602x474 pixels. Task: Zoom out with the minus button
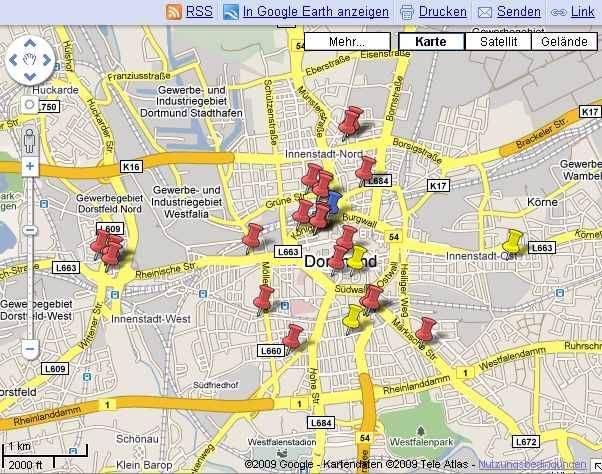pos(30,349)
